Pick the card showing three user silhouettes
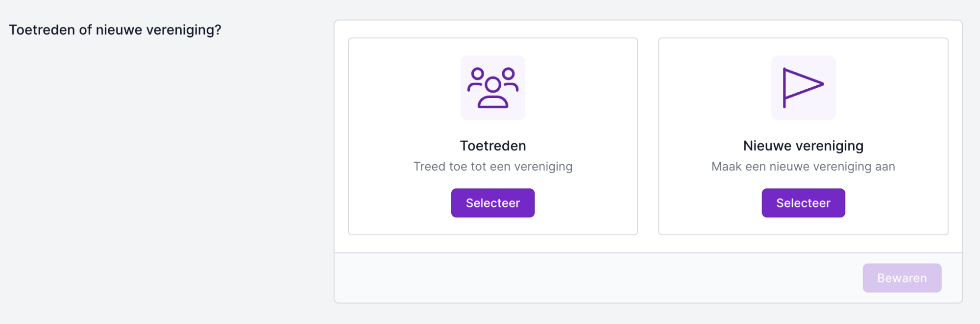The image size is (980, 324). point(493,136)
